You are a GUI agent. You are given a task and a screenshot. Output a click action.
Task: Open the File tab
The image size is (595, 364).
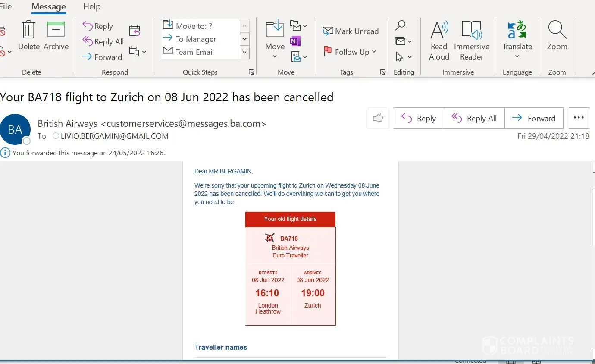pyautogui.click(x=6, y=7)
